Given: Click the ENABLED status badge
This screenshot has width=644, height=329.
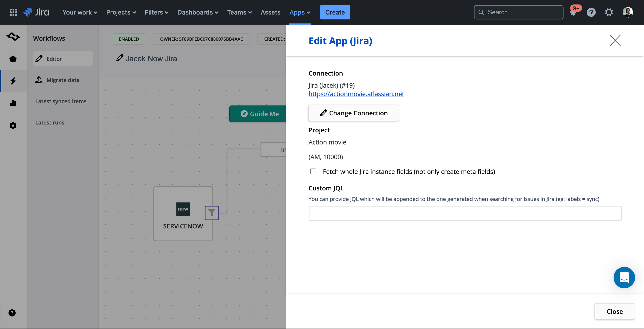Looking at the screenshot, I should pyautogui.click(x=129, y=39).
